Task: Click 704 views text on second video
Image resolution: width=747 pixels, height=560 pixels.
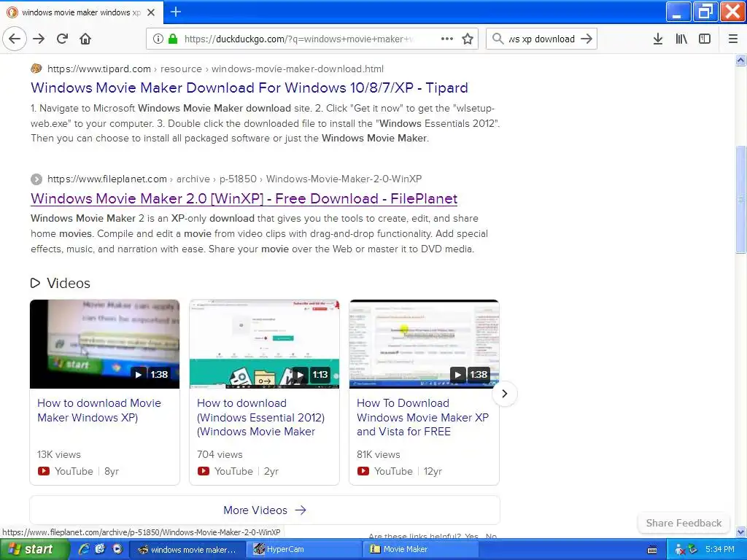Action: pyautogui.click(x=220, y=455)
